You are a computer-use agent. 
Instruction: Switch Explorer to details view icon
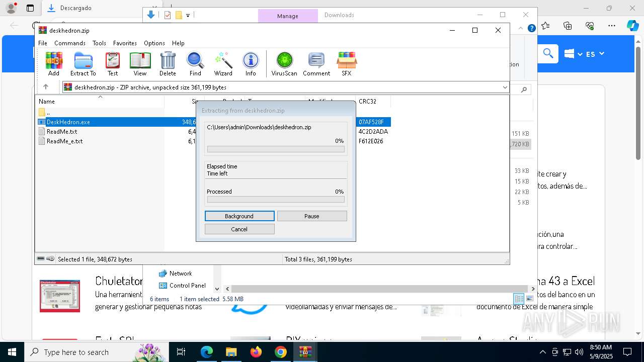point(519,299)
